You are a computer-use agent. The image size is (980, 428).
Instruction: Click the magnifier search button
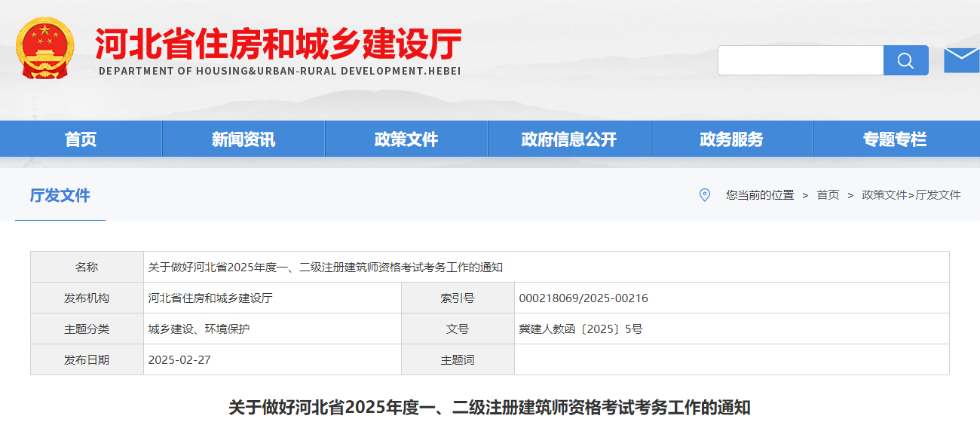tap(905, 60)
